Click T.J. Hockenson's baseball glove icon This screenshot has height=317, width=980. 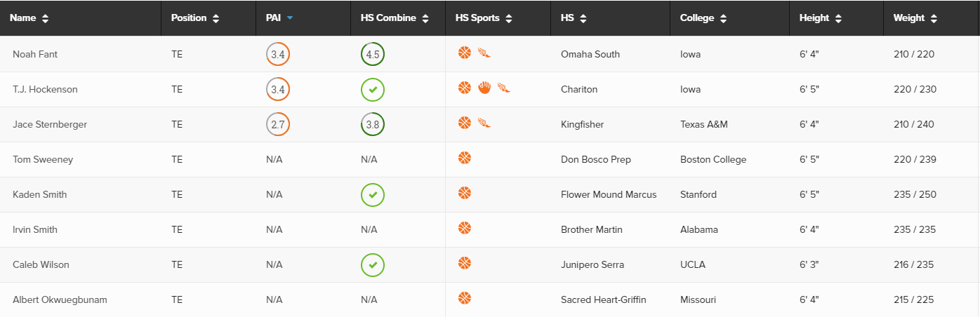(x=484, y=88)
